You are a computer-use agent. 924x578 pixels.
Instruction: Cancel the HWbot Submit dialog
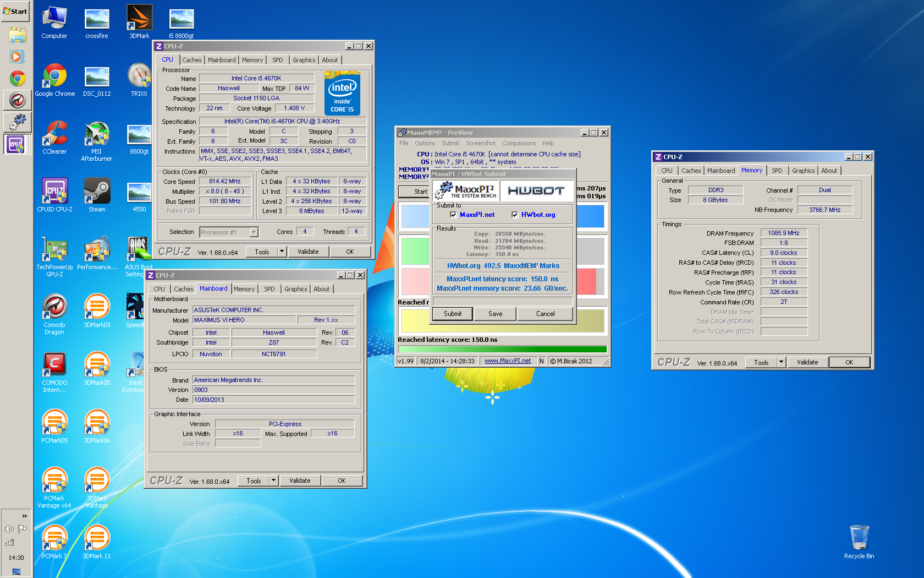[545, 314]
